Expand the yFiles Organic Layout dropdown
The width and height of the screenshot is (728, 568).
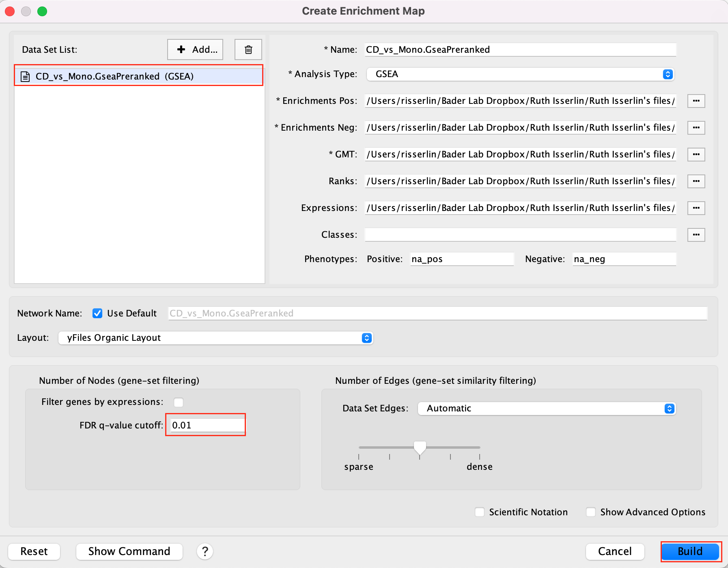[x=215, y=338]
